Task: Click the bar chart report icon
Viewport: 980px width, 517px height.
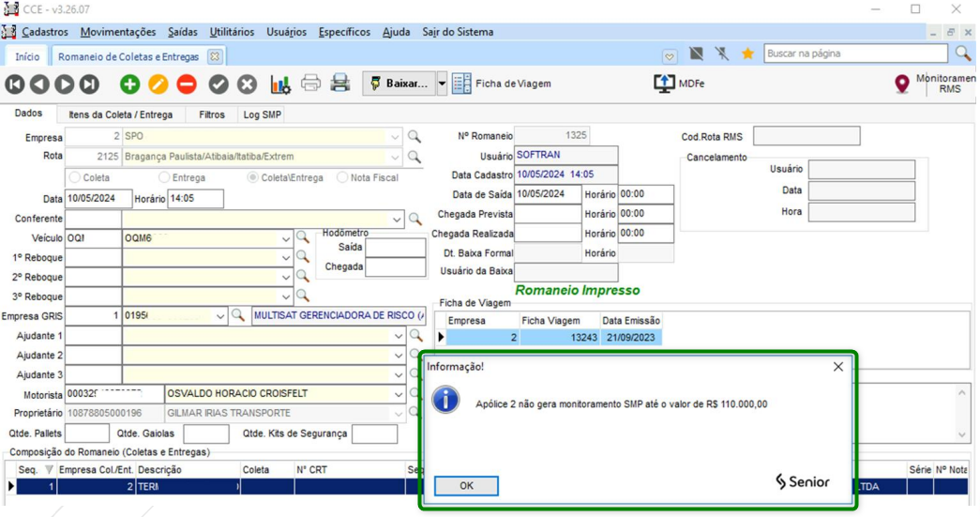Action: pos(279,84)
